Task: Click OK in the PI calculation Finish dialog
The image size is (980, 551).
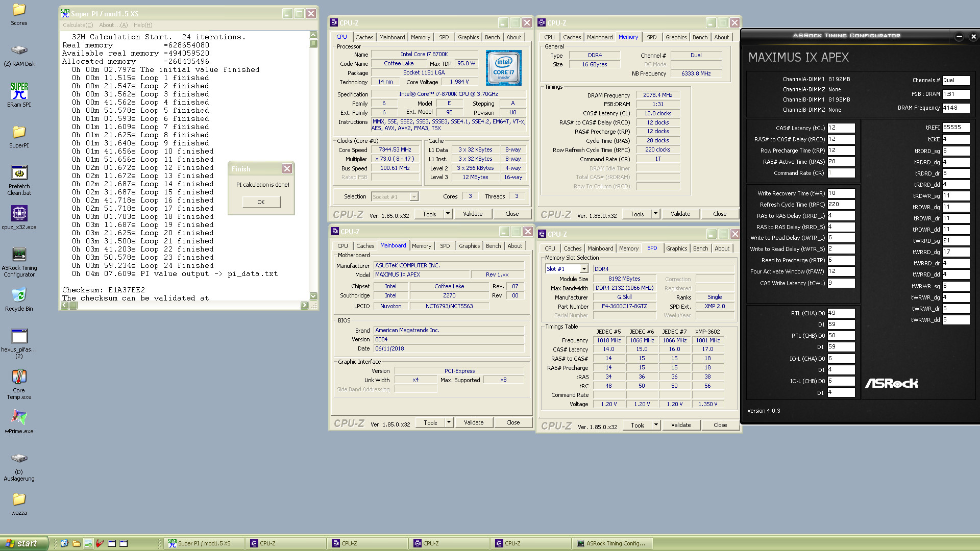Action: [261, 202]
